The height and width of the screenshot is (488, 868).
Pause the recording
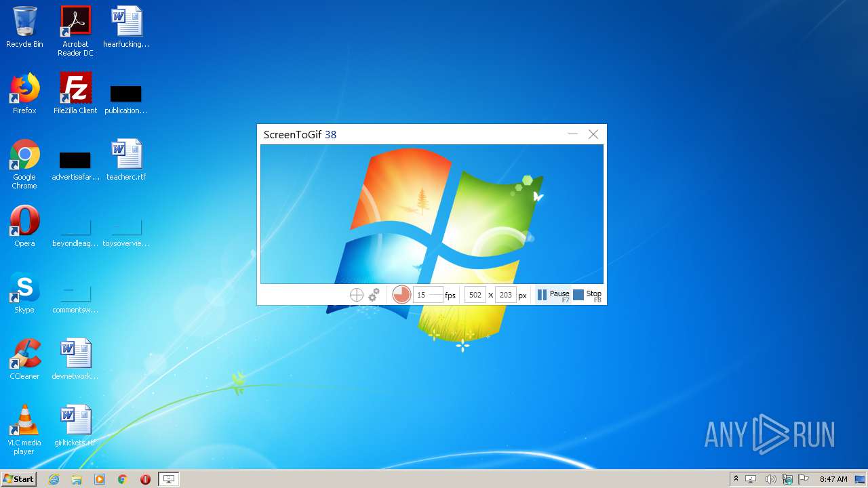pyautogui.click(x=553, y=295)
